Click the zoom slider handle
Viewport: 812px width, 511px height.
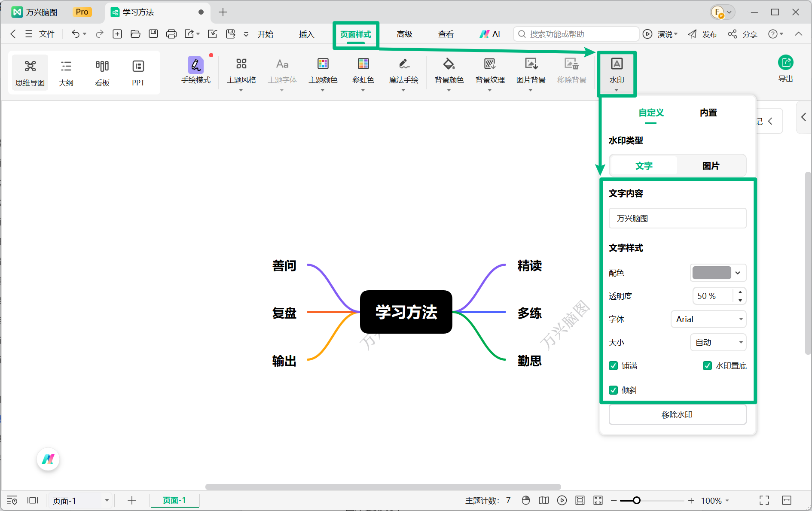pos(636,500)
